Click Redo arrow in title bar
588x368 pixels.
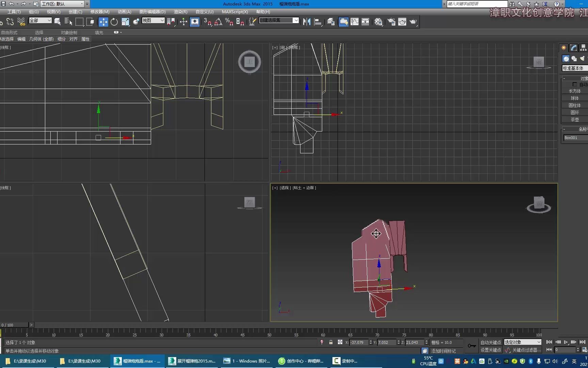(x=23, y=4)
